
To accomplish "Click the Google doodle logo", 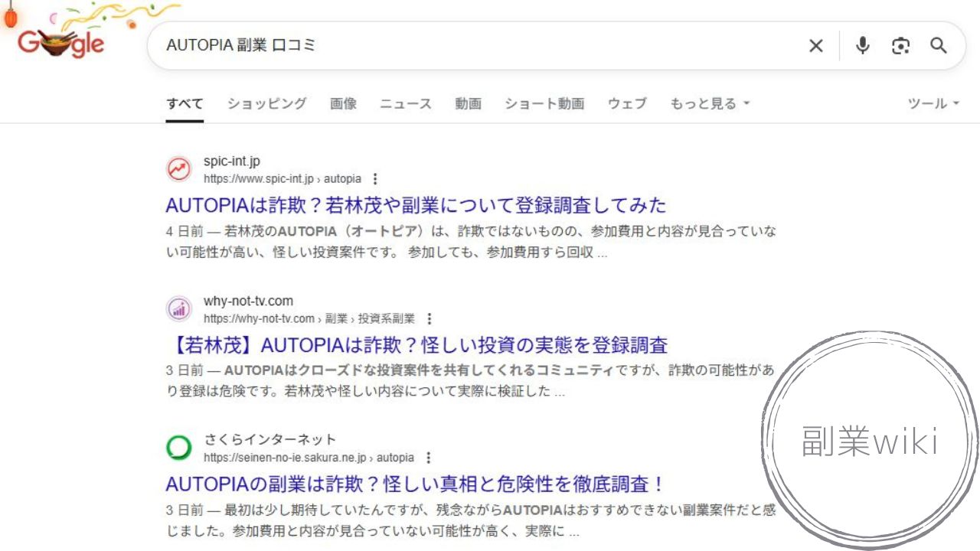I will [x=61, y=43].
